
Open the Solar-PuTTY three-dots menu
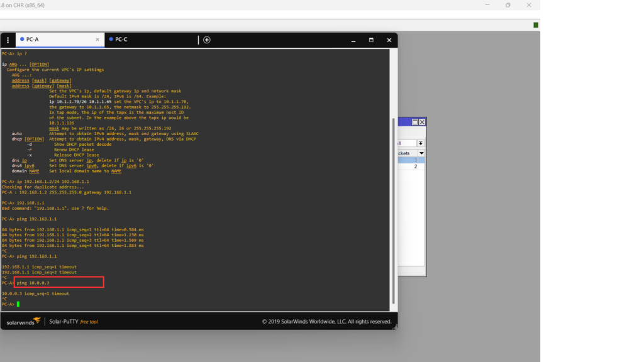pos(8,40)
